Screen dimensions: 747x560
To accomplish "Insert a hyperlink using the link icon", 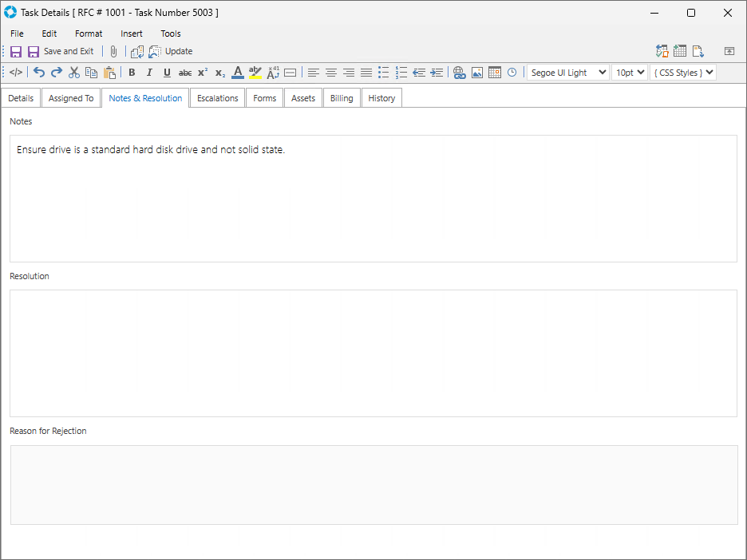I will [459, 73].
